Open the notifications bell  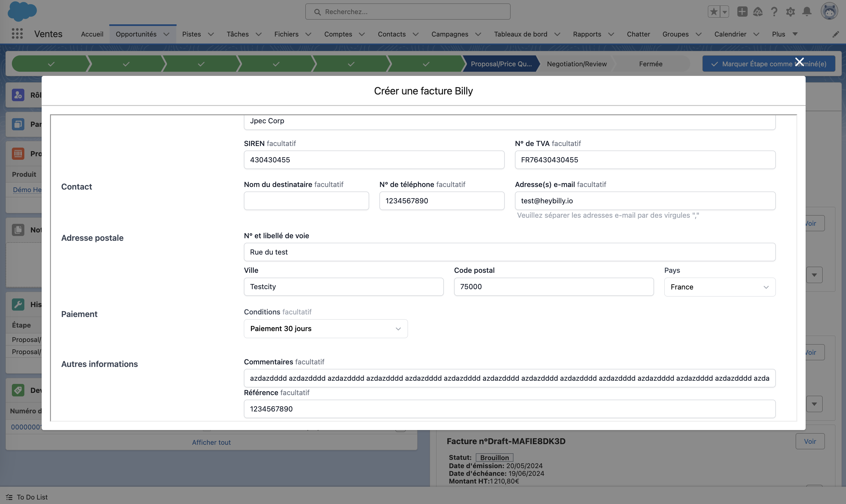[x=807, y=12]
